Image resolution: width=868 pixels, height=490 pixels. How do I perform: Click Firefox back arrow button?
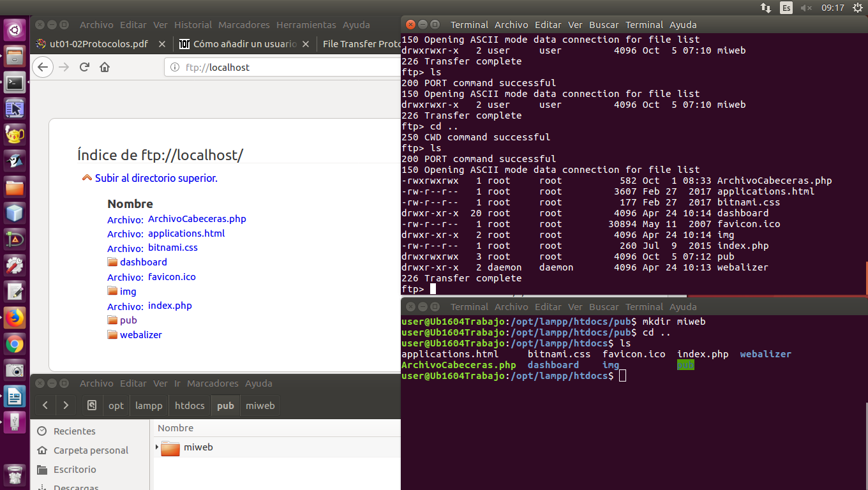(43, 67)
